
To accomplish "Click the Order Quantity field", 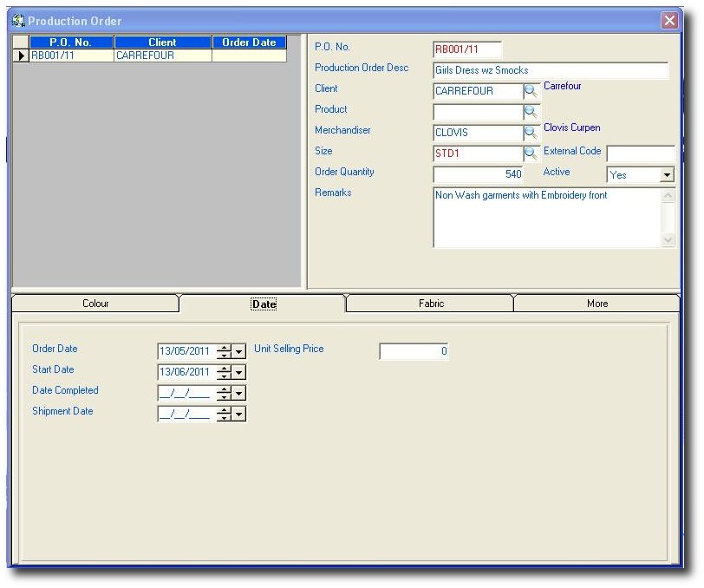I will pyautogui.click(x=478, y=174).
